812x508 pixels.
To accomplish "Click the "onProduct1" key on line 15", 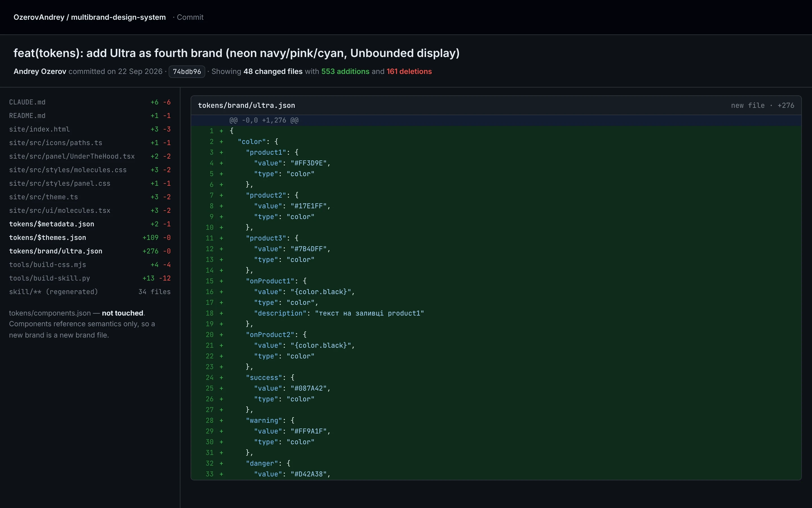I will click(270, 281).
